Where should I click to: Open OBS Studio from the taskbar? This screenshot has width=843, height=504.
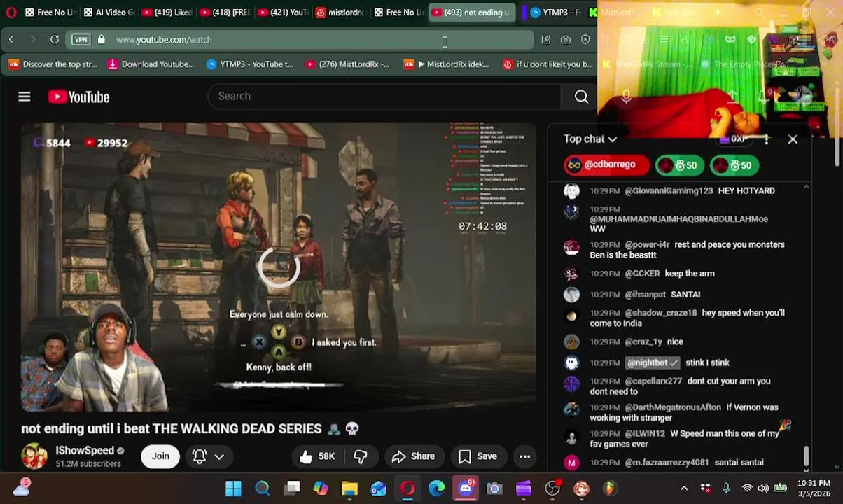552,489
